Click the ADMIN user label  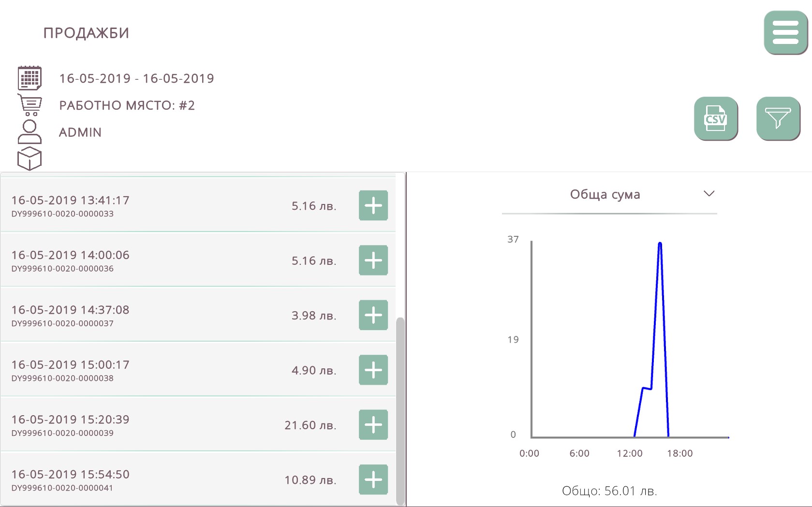pos(80,132)
